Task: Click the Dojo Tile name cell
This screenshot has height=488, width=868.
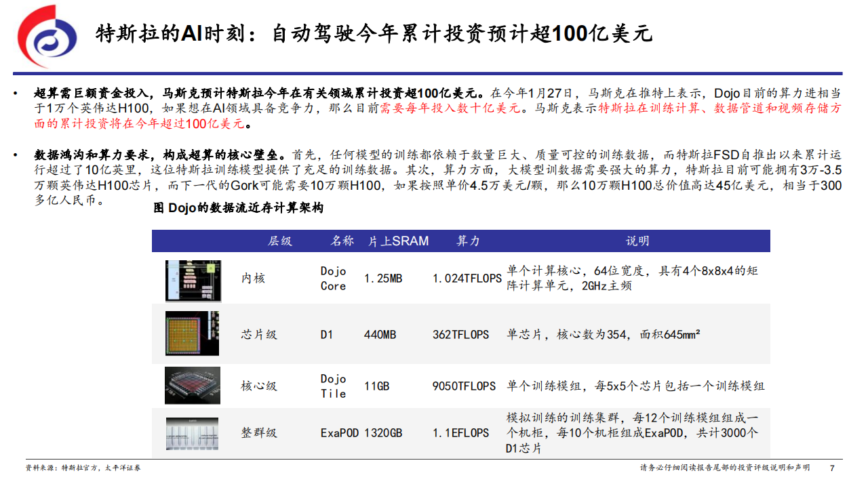Action: tap(334, 386)
